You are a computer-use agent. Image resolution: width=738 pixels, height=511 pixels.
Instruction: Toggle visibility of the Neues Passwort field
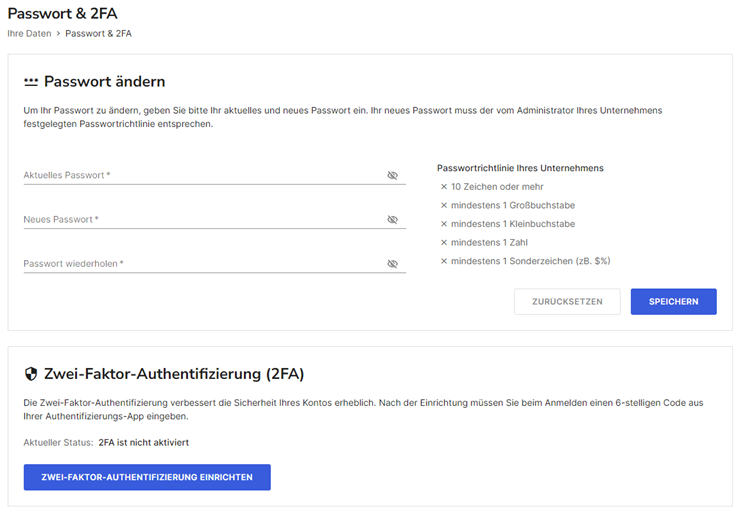point(392,220)
